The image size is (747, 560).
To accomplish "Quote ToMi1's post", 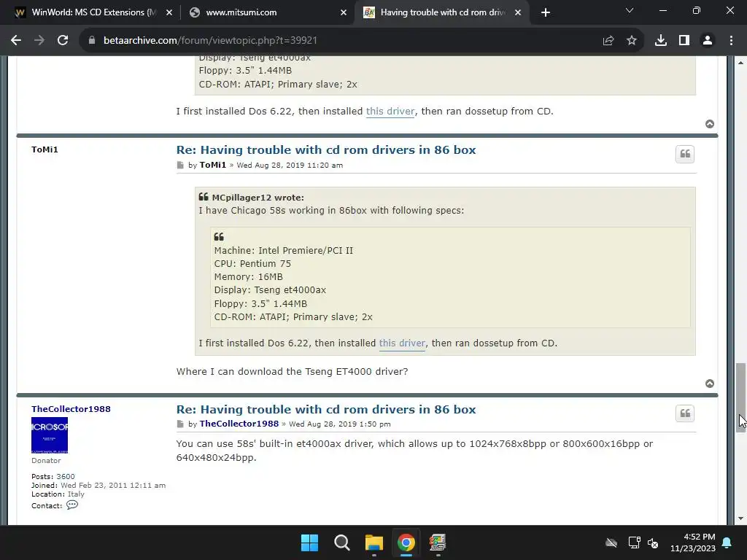I will 685,154.
